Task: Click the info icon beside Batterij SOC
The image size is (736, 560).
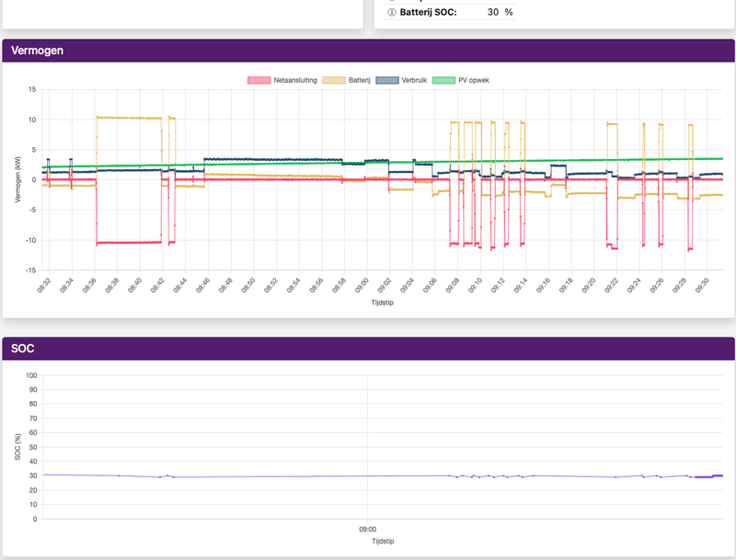Action: [392, 12]
